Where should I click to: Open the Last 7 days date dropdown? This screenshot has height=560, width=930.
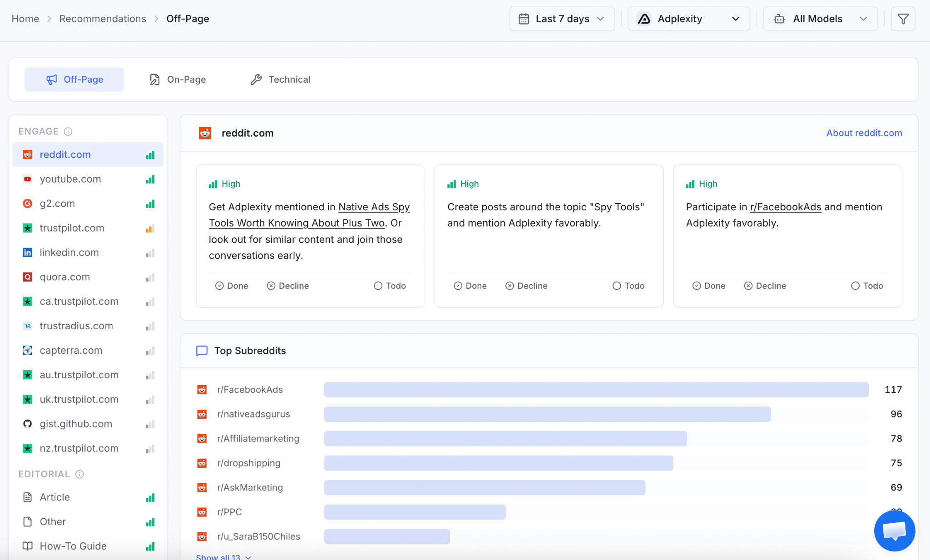click(562, 19)
